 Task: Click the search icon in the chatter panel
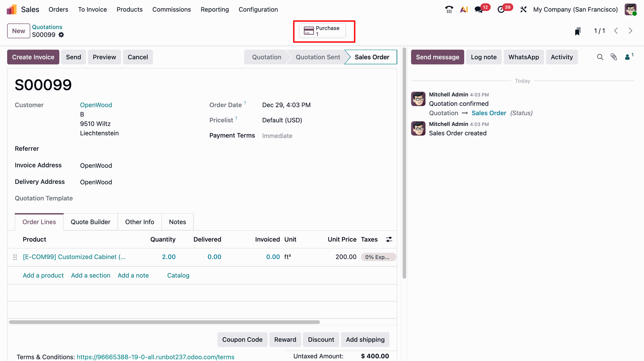600,57
